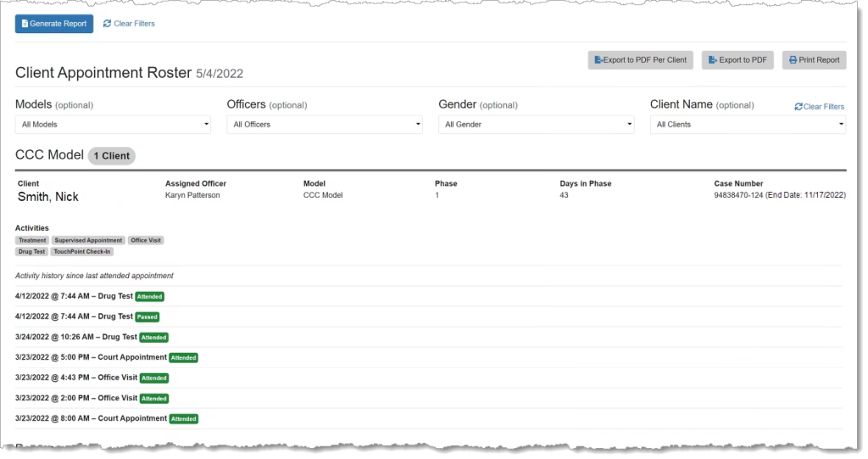The image size is (868, 459).
Task: Select the 3/23/2022 5:00 PM Court Appointment entry
Action: [91, 357]
